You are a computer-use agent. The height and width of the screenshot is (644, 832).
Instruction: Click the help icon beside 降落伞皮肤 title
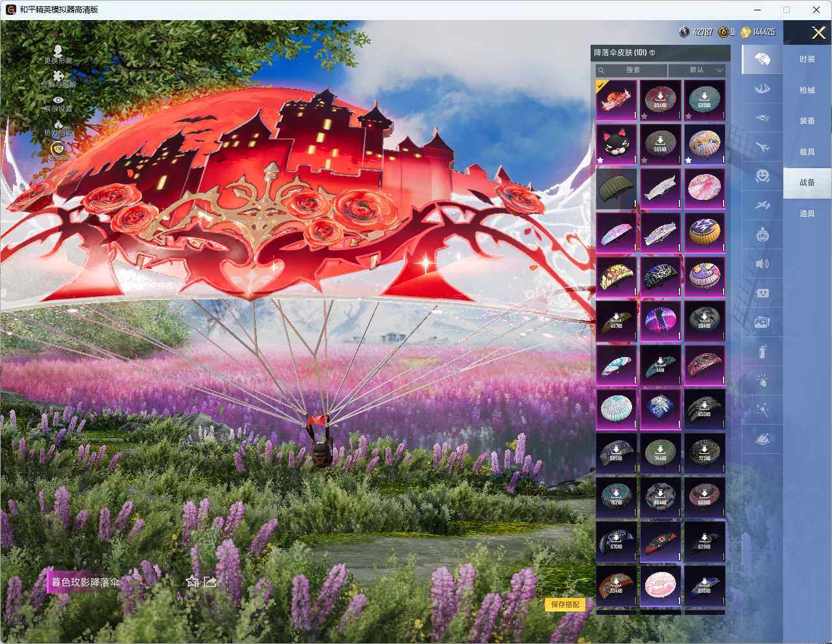(652, 53)
